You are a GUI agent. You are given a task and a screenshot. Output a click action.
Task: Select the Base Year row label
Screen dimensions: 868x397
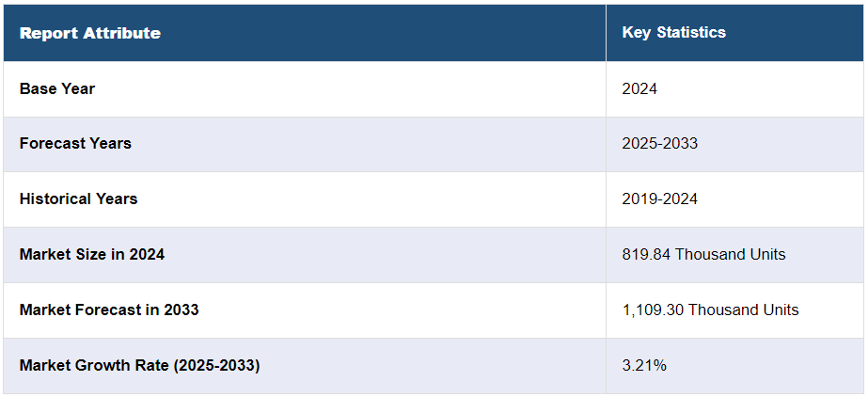tap(57, 88)
